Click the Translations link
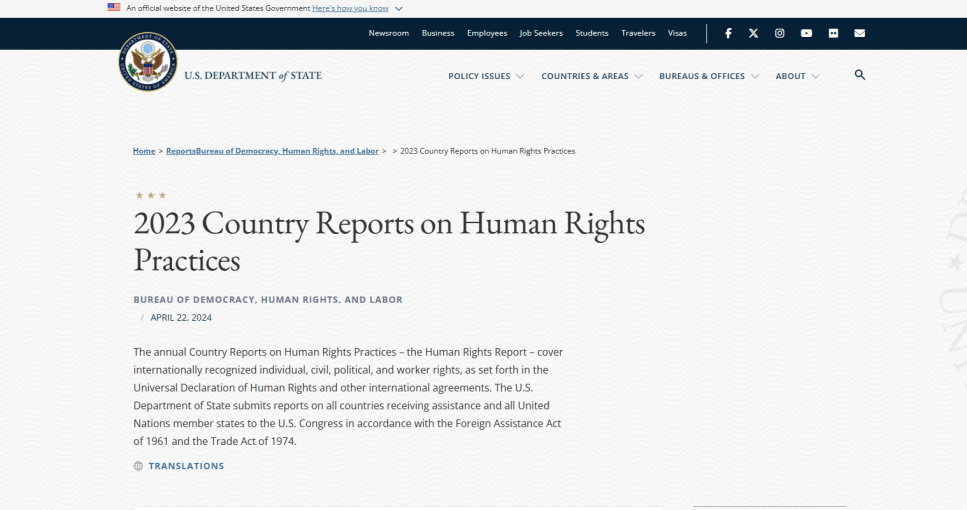The height and width of the screenshot is (510, 967). [186, 466]
